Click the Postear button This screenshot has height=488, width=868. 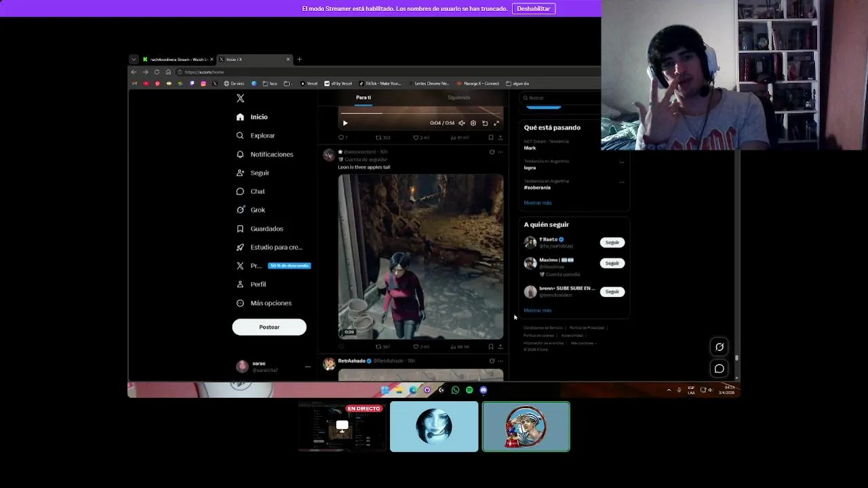(x=269, y=327)
